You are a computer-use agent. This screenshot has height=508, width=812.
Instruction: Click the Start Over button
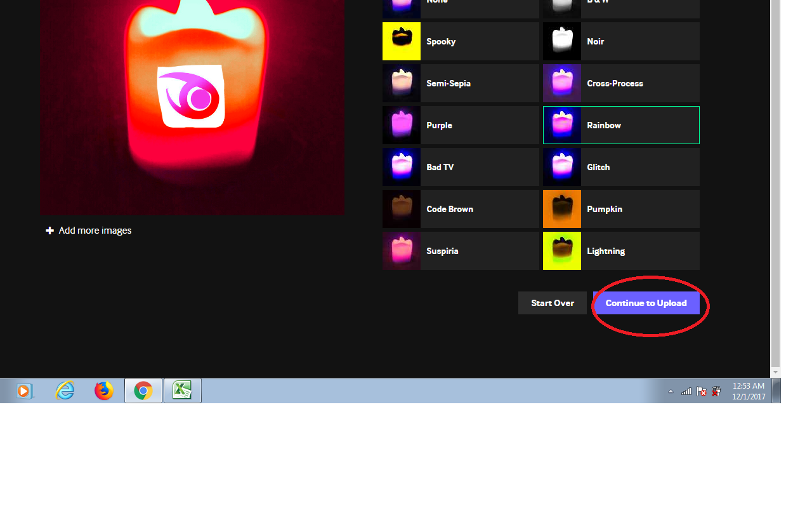[x=553, y=303]
